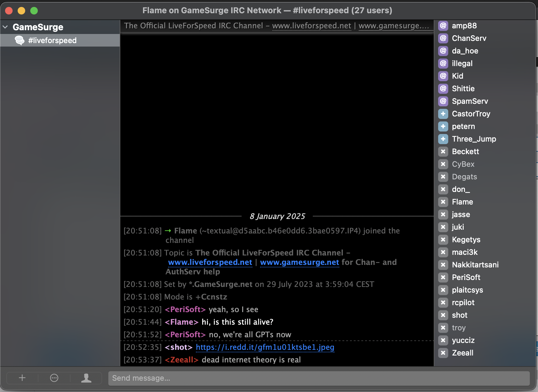Click the operator badge beside illegal
538x392 pixels.
pos(443,63)
